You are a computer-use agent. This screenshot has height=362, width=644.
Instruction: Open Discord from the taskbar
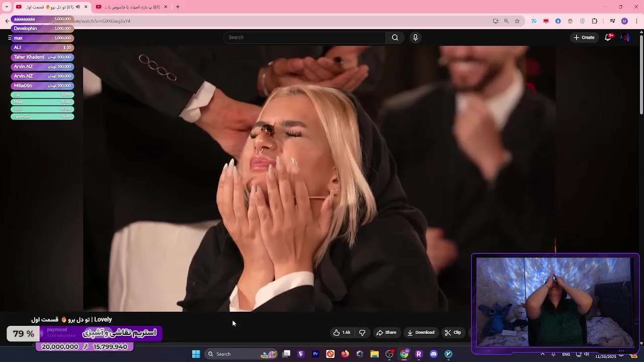[x=434, y=354]
